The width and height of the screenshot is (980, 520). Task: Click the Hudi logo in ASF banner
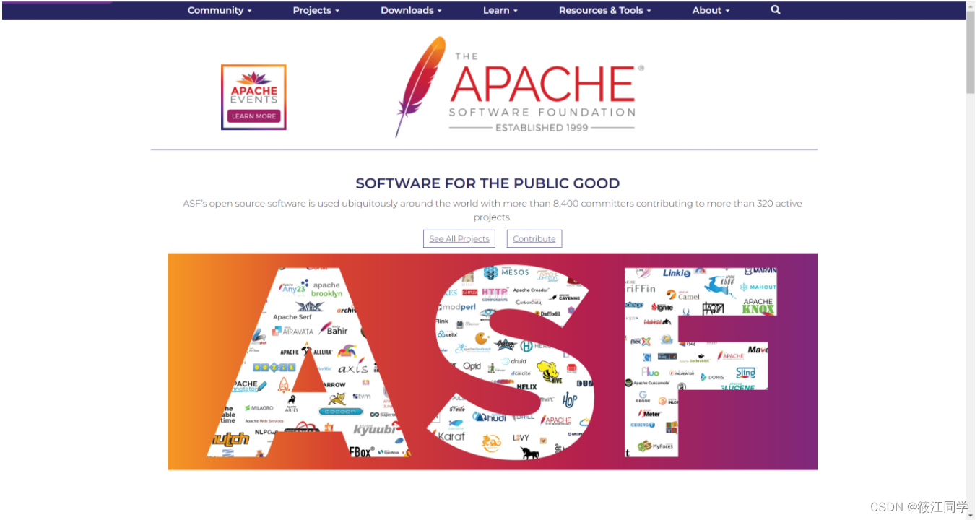coord(489,417)
